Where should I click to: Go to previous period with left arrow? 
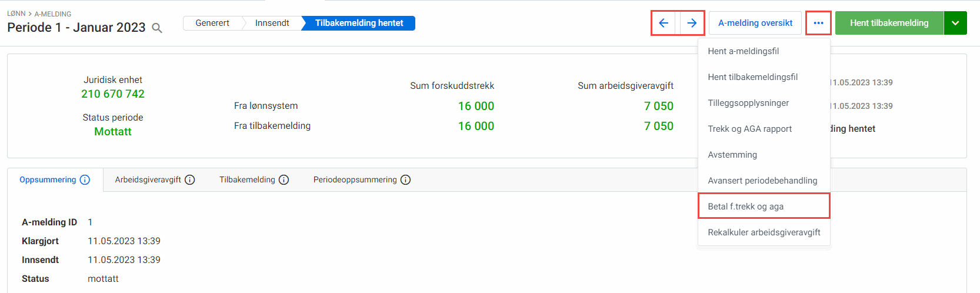664,23
